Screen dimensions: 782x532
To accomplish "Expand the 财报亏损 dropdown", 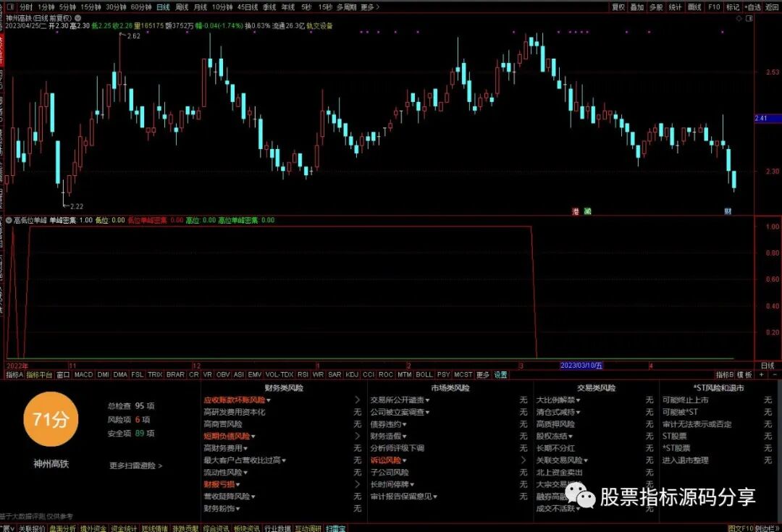I will (237, 485).
